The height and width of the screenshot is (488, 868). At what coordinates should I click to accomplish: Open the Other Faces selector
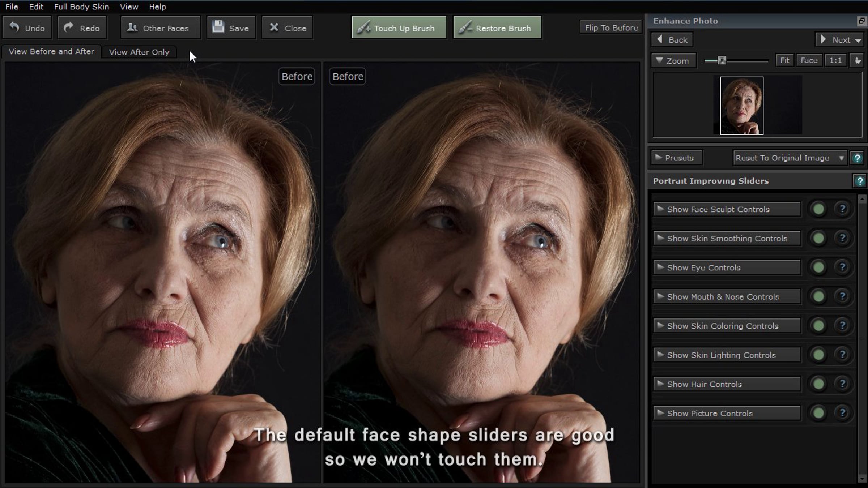click(160, 28)
